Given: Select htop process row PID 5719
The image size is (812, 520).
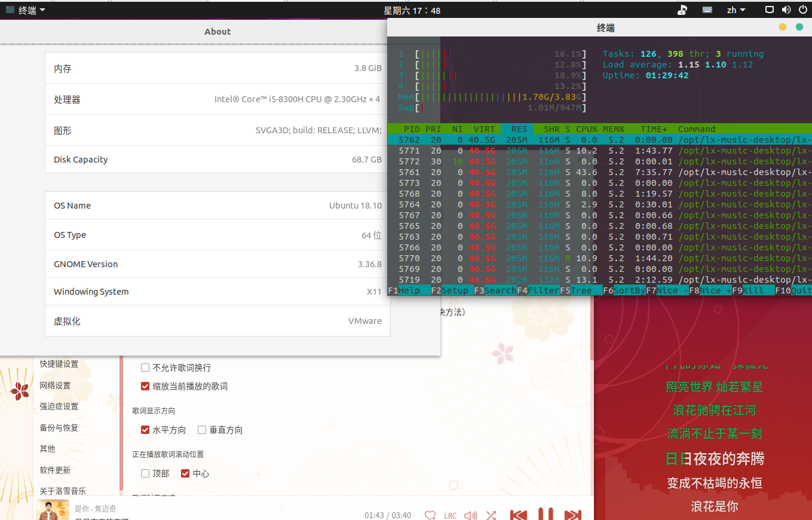Looking at the screenshot, I should click(x=600, y=280).
